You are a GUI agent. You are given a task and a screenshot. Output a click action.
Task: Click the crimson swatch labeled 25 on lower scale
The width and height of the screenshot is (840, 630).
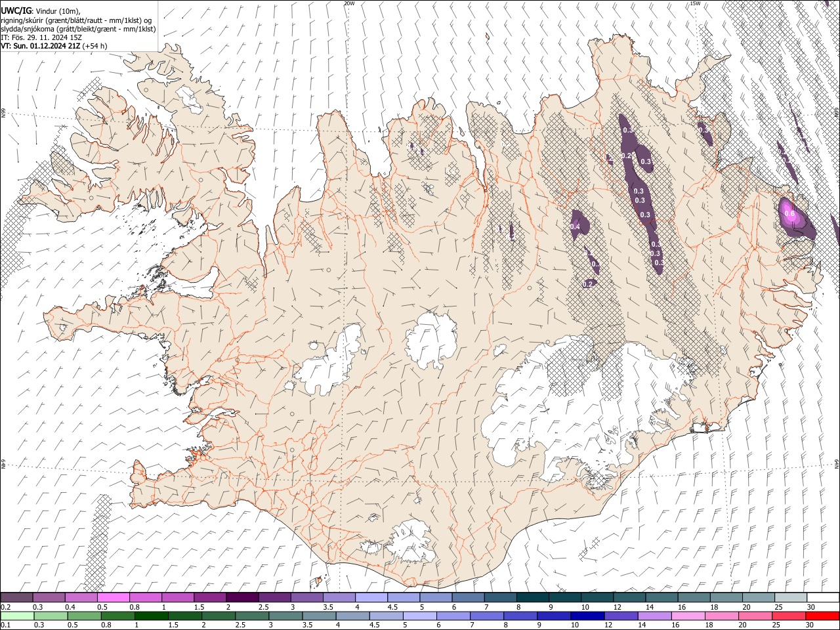[x=789, y=616]
